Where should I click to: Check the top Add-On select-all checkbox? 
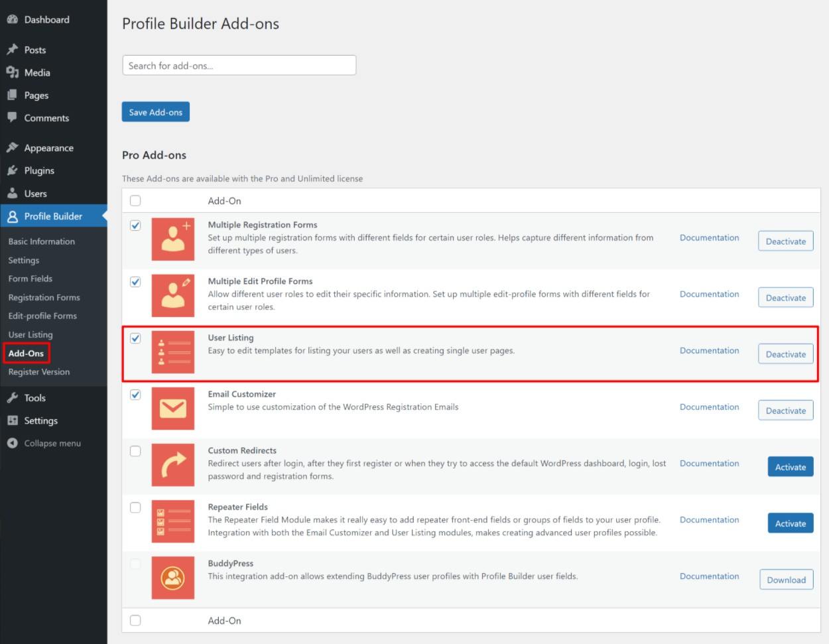(137, 200)
